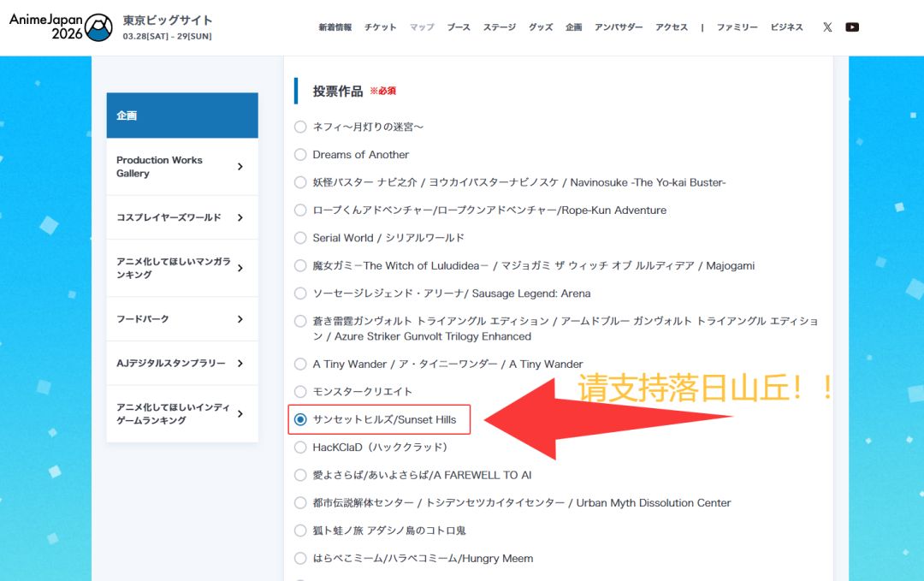This screenshot has height=581, width=924.
Task: Select the A FAREWELL TO AI option
Action: point(300,475)
